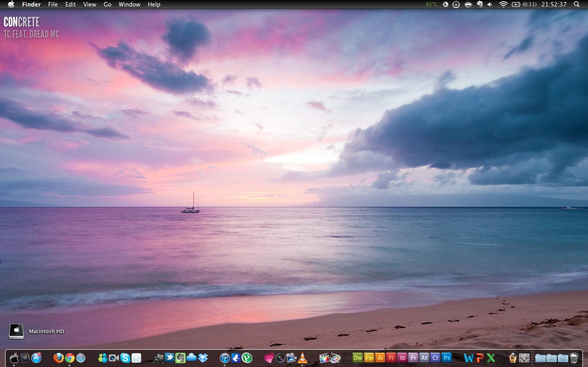Launch Final Cut Pro from the Dock

point(324,358)
